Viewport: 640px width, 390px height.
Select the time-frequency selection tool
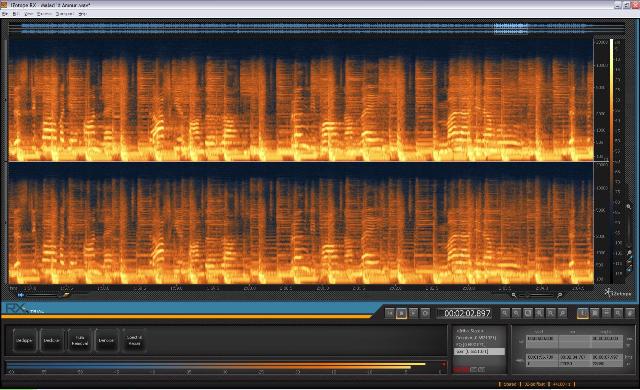(x=595, y=313)
